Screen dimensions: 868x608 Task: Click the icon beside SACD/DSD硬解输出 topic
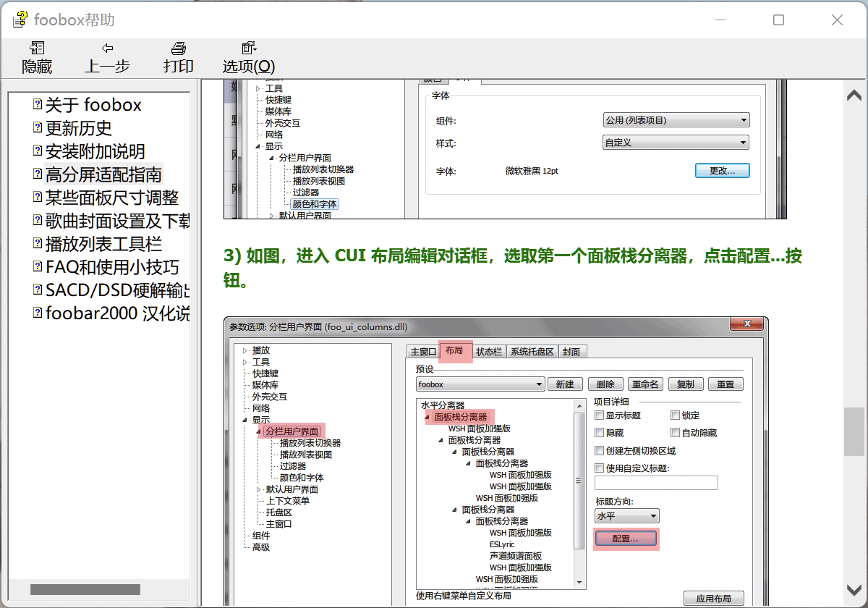coord(37,290)
